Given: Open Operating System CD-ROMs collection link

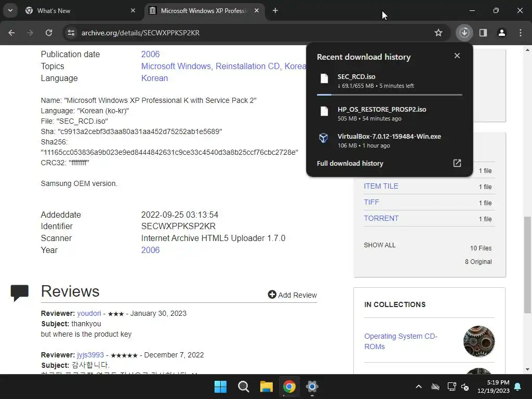Looking at the screenshot, I should point(401,341).
